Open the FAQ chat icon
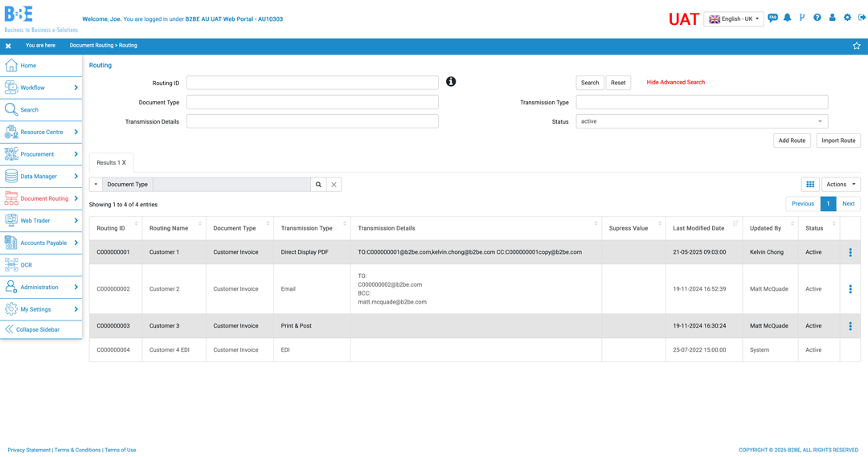Viewport: 868px width, 457px height. pyautogui.click(x=772, y=18)
